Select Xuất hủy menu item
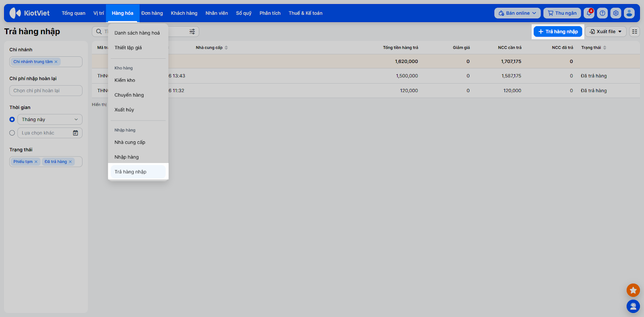Viewport: 644px width, 317px height. 138,109
